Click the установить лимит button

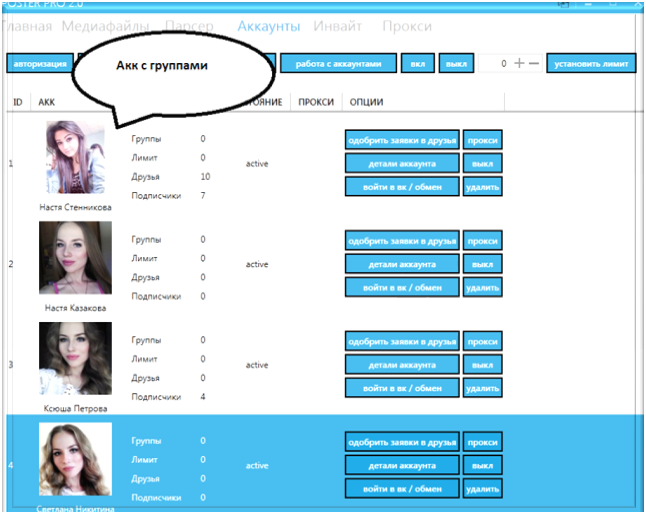tap(590, 63)
